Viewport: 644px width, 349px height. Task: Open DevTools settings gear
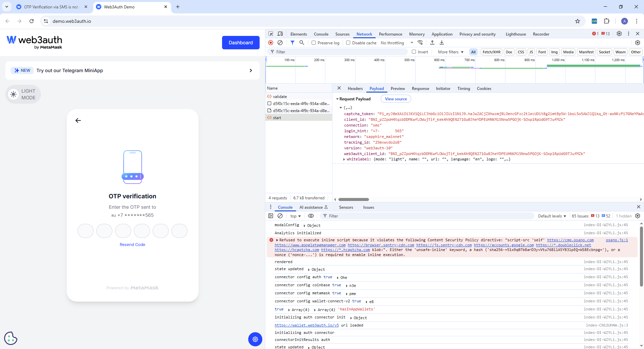point(619,34)
